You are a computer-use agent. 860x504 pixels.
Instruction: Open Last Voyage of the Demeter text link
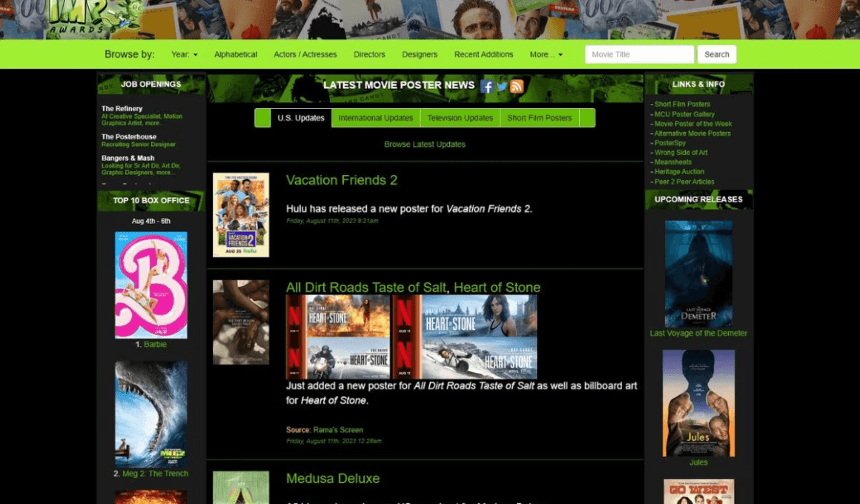click(x=698, y=333)
